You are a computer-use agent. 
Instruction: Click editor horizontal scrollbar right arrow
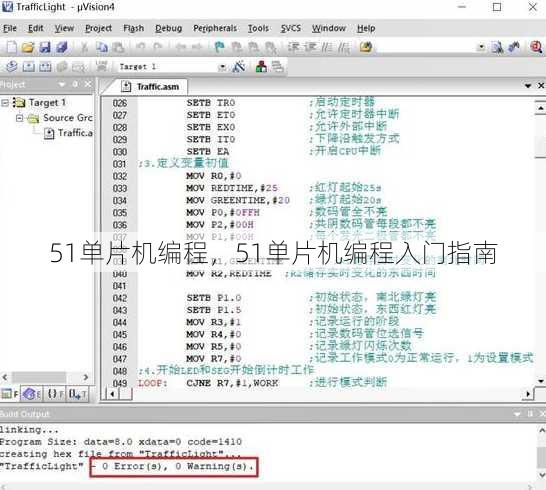[528, 394]
